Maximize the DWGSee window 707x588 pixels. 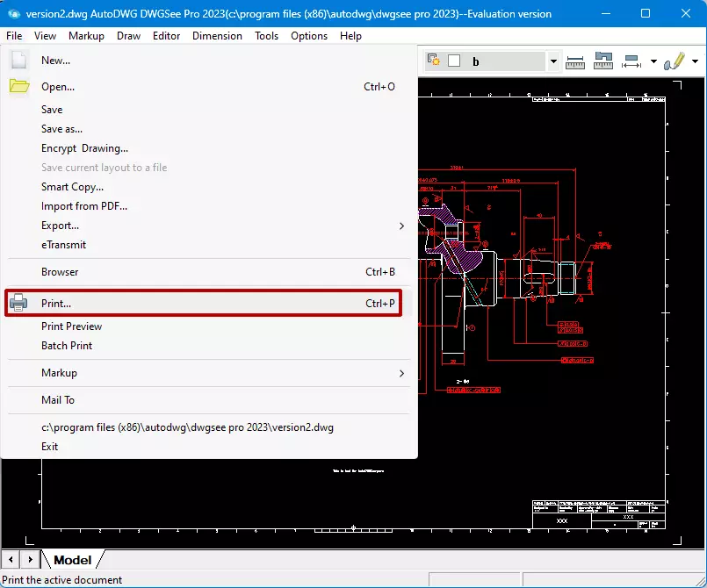(x=646, y=13)
